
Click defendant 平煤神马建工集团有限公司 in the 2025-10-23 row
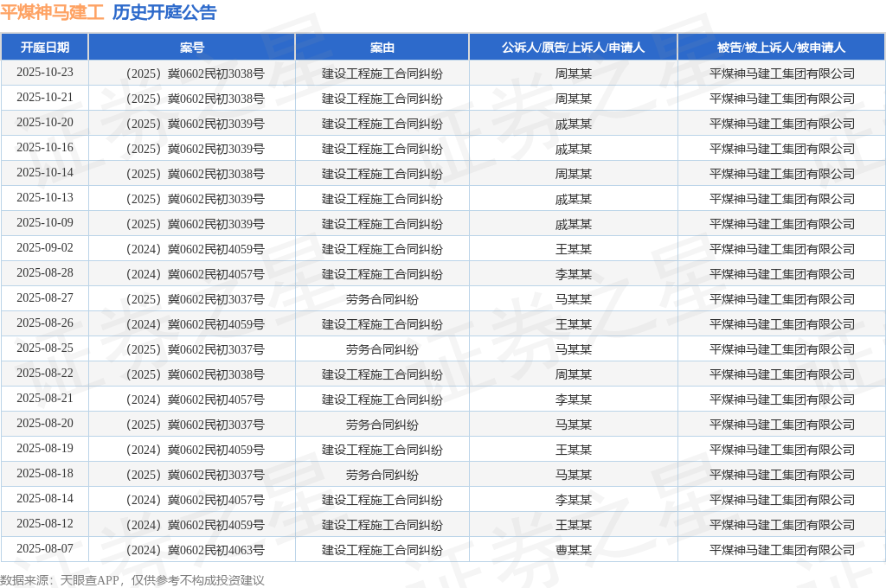point(781,73)
